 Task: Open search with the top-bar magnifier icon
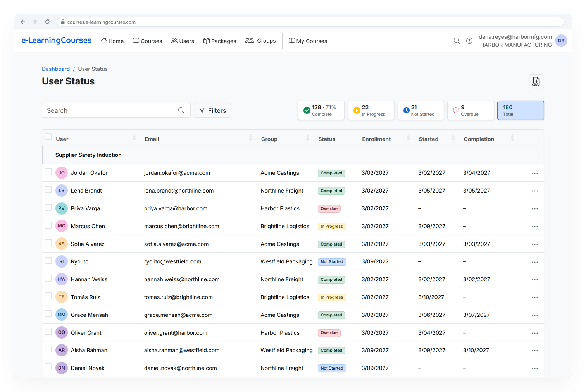[457, 41]
